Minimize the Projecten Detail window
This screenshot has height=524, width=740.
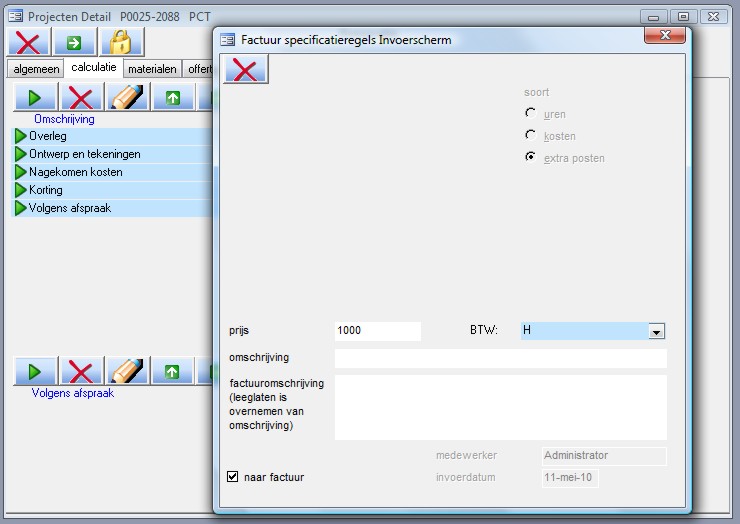654,17
